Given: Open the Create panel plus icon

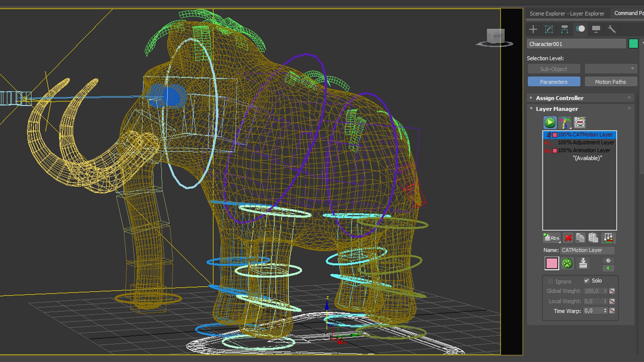Looking at the screenshot, I should tap(533, 29).
